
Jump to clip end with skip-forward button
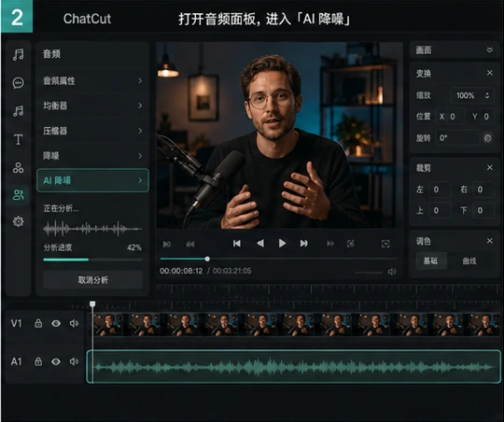point(303,244)
